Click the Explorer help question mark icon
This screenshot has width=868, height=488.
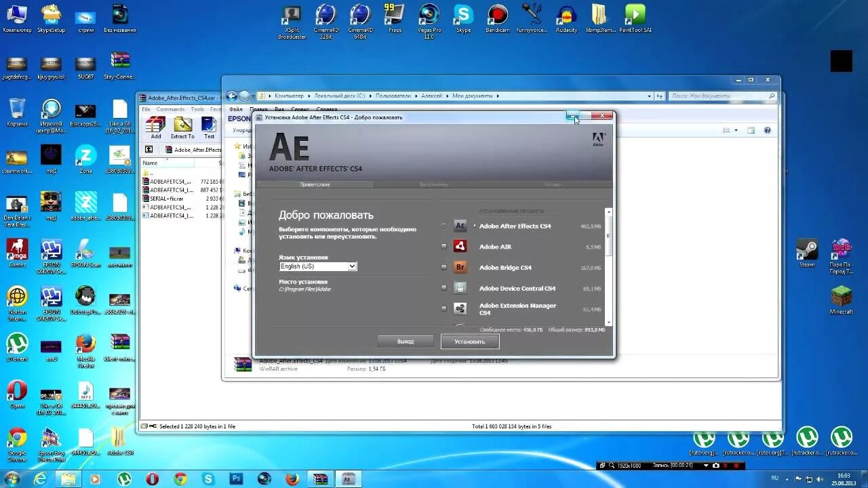768,130
